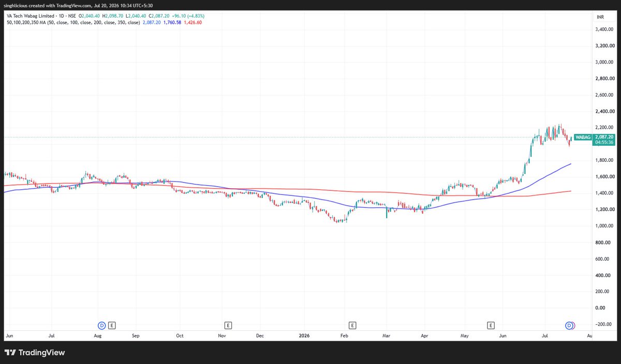Select the earnings E marker before June
621x364 pixels.
(491, 325)
